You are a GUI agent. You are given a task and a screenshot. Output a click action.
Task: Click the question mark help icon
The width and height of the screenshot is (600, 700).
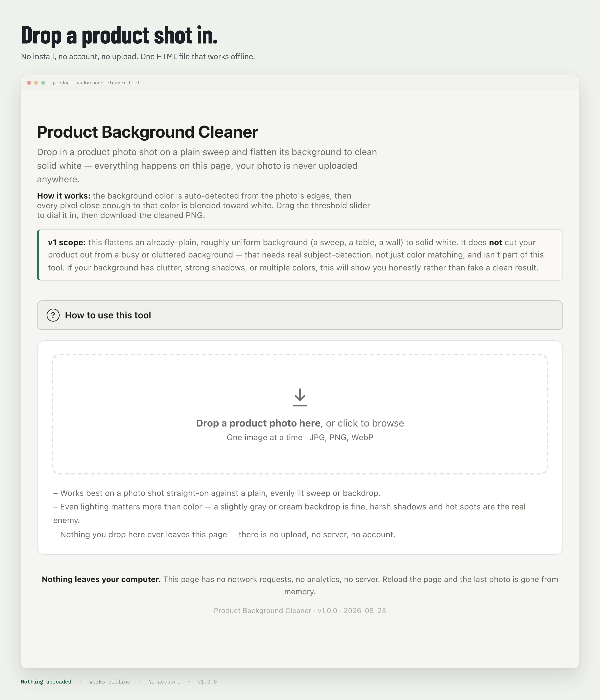pyautogui.click(x=53, y=315)
